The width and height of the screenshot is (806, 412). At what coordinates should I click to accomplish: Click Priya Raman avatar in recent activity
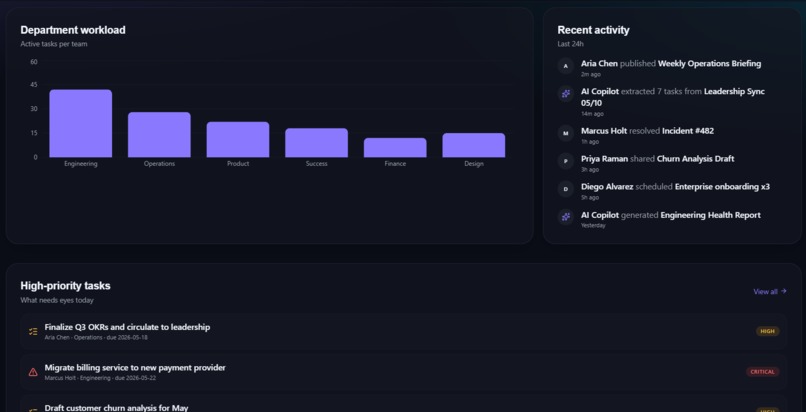click(565, 161)
